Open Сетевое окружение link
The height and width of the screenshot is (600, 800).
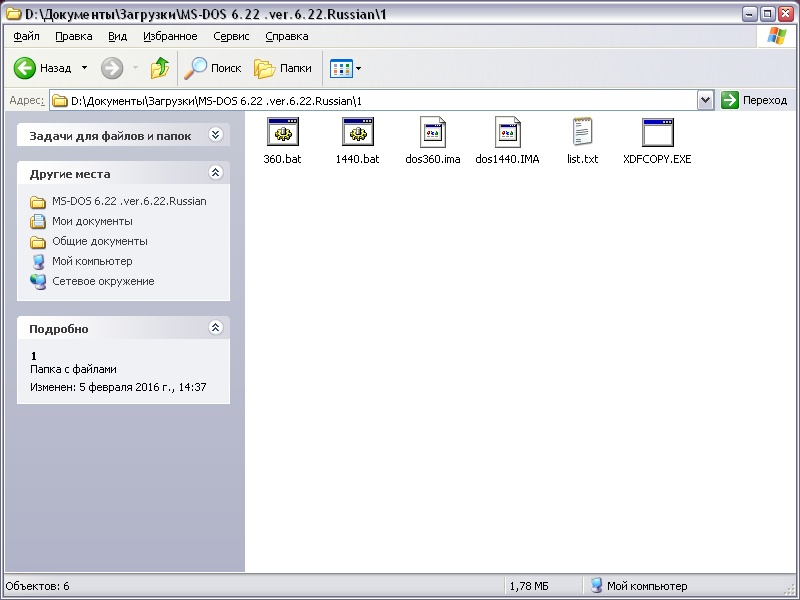103,281
